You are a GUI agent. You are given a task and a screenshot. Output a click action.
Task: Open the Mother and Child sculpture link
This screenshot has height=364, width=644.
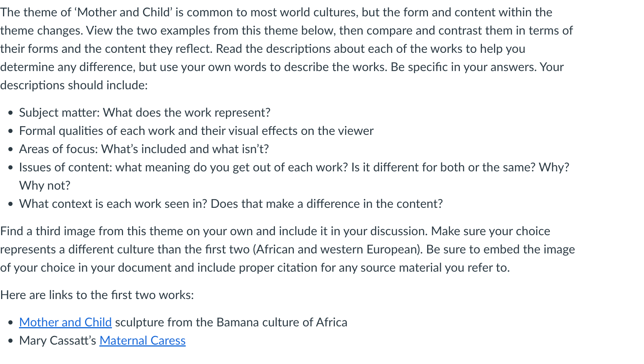point(65,322)
